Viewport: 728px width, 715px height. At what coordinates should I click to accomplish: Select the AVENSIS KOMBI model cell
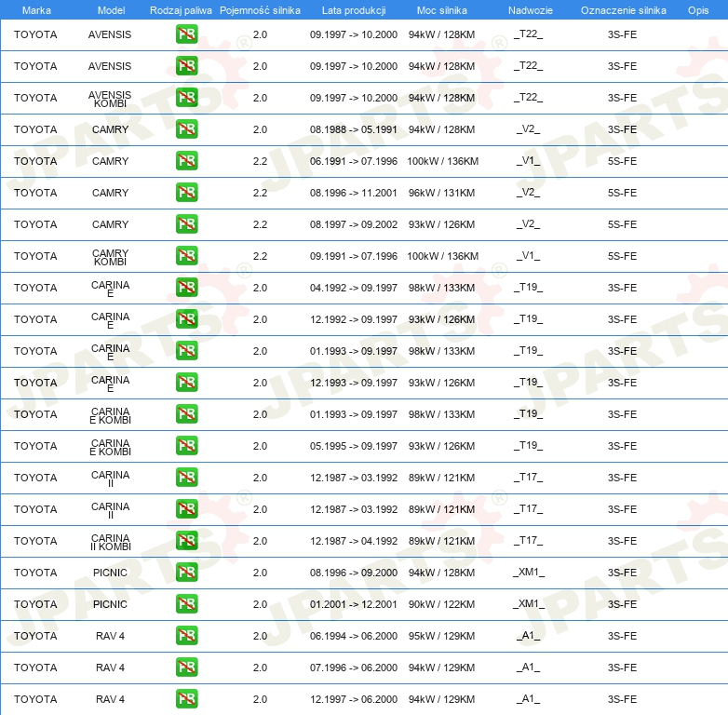pos(110,99)
